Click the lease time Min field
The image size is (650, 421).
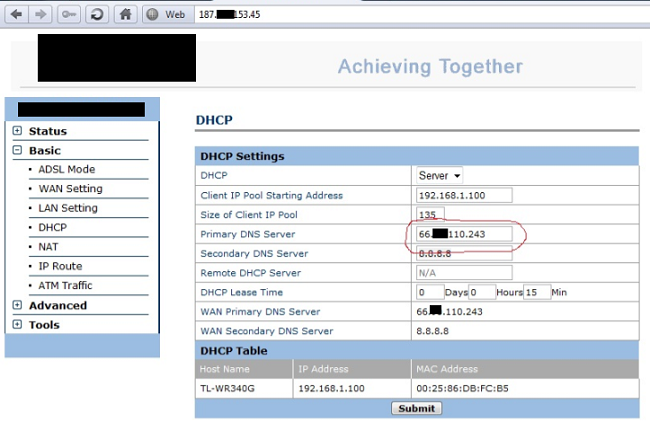pos(537,292)
